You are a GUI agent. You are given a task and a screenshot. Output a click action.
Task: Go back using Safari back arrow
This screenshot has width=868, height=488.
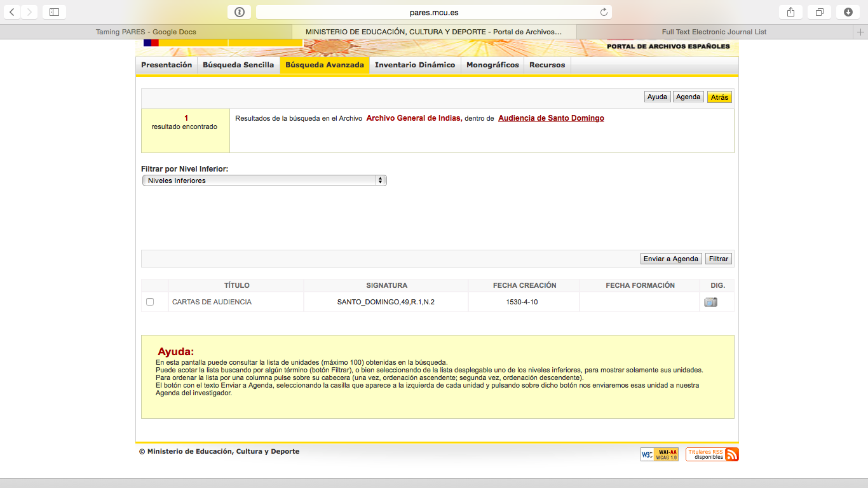[x=12, y=12]
